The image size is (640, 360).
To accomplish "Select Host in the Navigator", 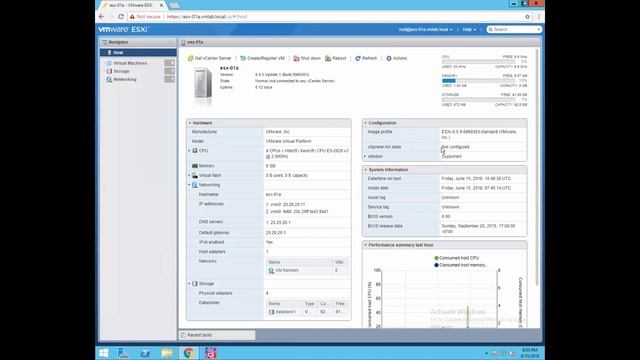I will pos(138,53).
